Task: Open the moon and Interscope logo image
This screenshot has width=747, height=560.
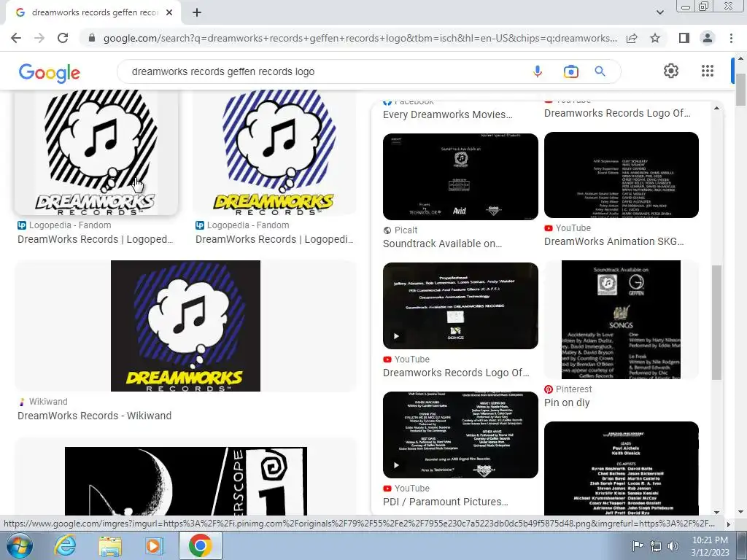Action: coord(185,480)
